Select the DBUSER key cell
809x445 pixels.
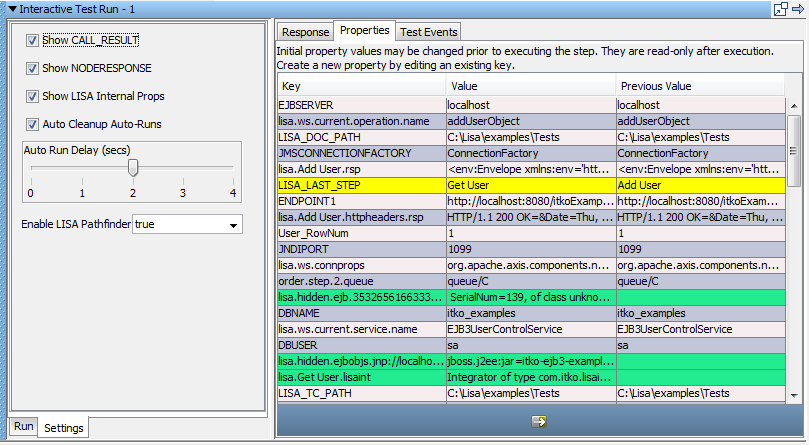pos(362,345)
